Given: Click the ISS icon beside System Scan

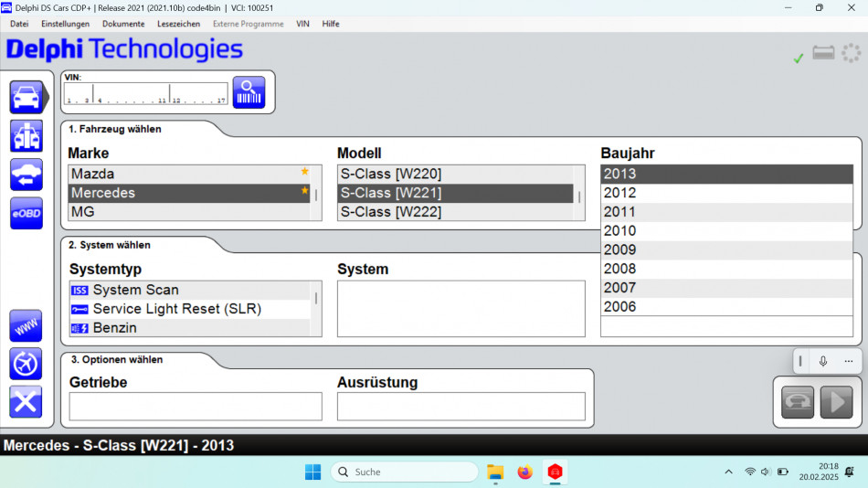Looking at the screenshot, I should click(x=79, y=291).
